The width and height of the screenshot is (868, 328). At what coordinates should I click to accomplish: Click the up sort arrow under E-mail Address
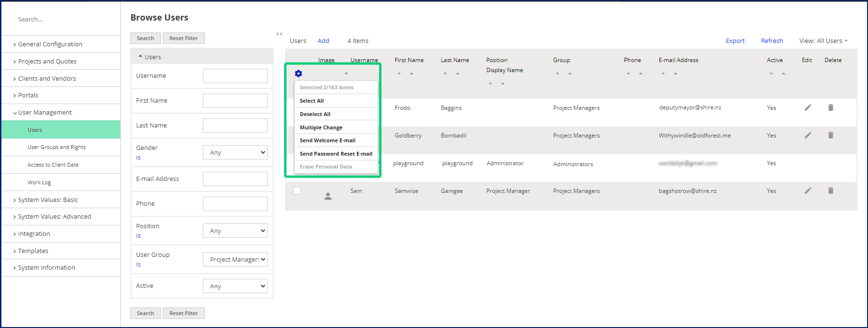(x=676, y=74)
